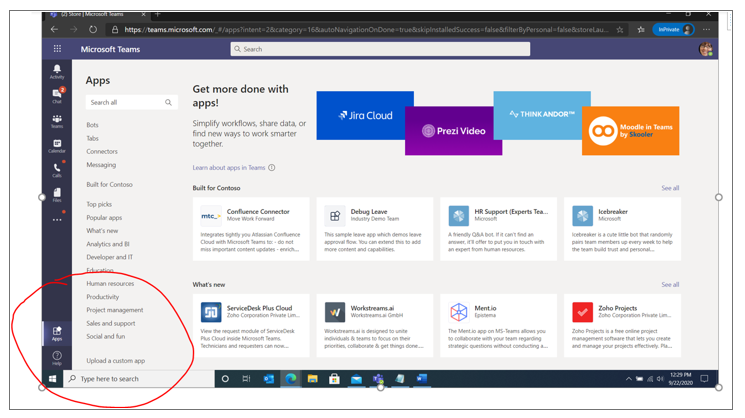Click the Jira Cloud banner tile
The height and width of the screenshot is (418, 745).
(365, 115)
